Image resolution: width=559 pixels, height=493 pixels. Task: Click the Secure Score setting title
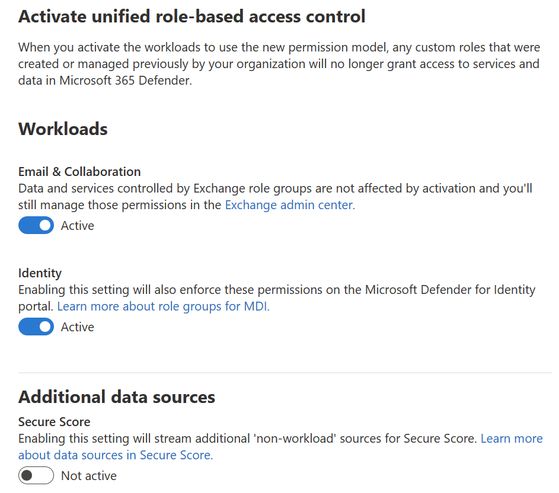[x=54, y=422]
